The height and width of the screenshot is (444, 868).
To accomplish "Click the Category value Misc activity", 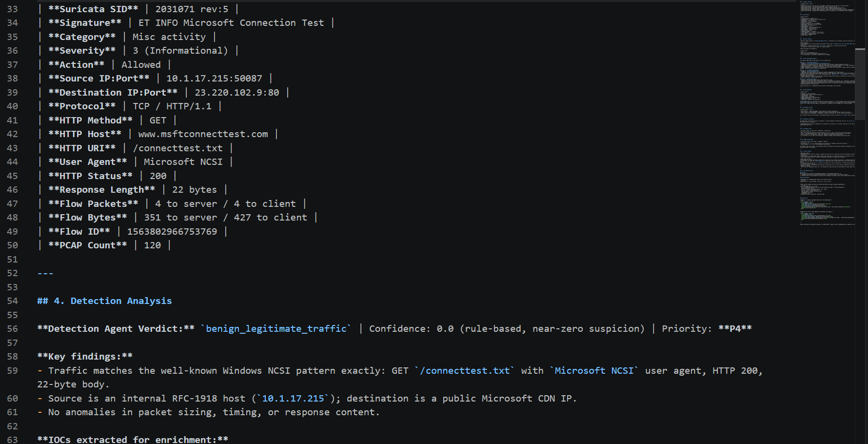I will tap(169, 37).
